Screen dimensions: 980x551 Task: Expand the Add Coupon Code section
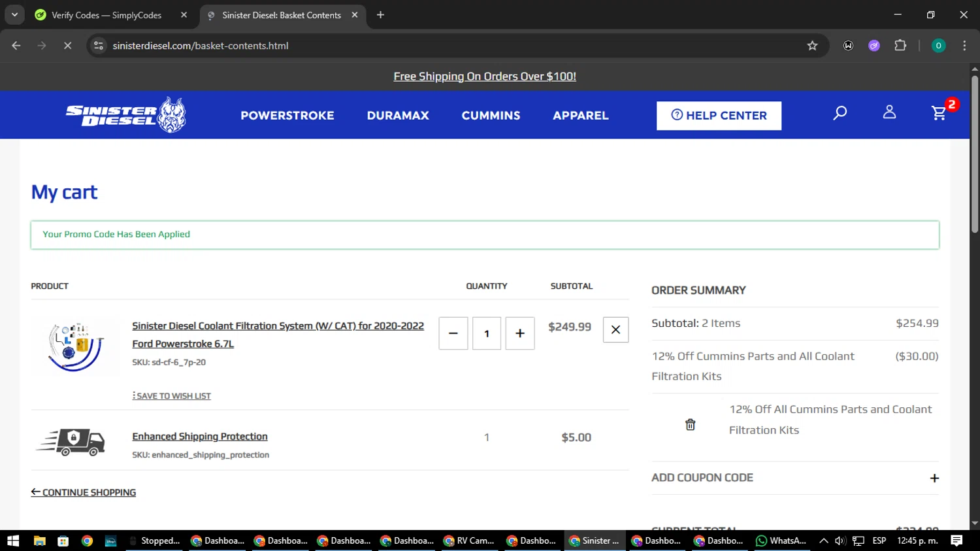[795, 478]
